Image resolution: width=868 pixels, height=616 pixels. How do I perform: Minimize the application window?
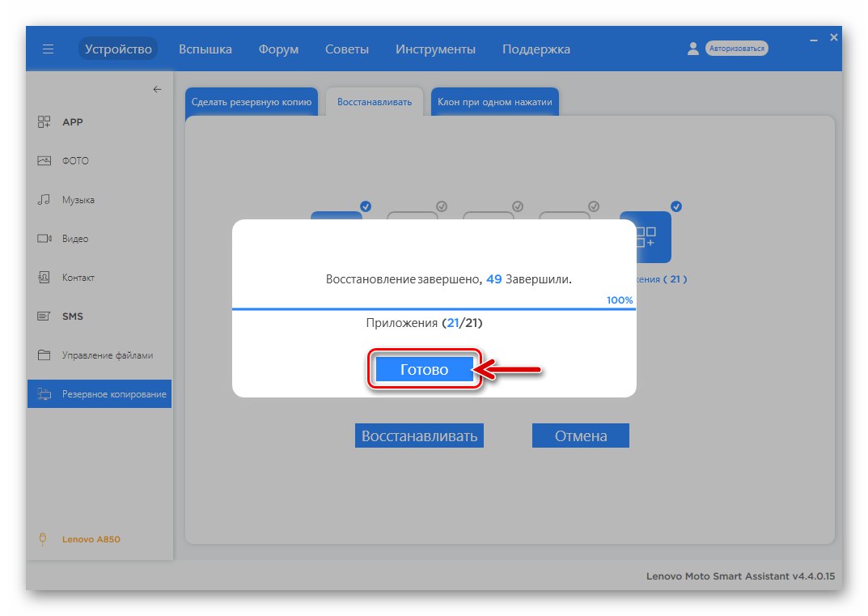click(x=813, y=40)
